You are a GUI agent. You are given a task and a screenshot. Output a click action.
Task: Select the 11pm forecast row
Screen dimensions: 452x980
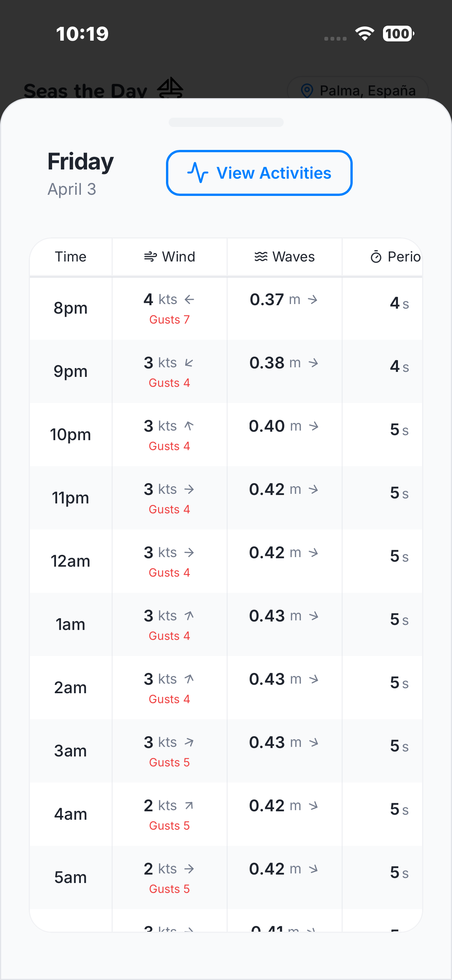226,498
